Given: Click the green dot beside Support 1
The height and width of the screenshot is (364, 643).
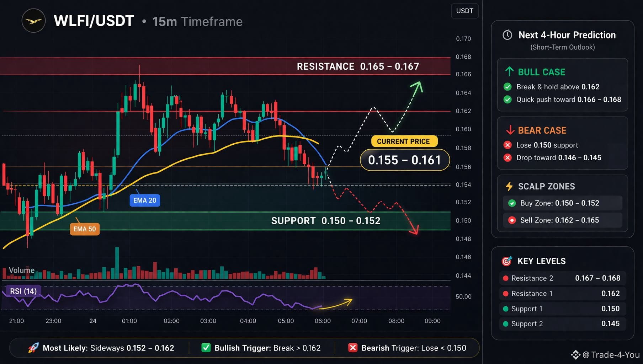Looking at the screenshot, I should pyautogui.click(x=505, y=309).
